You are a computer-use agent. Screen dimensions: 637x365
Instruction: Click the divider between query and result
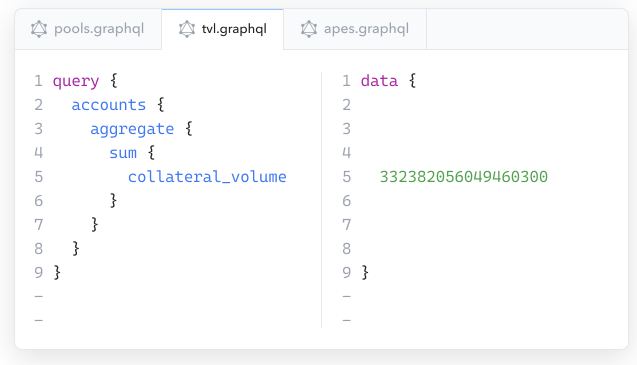click(x=321, y=200)
